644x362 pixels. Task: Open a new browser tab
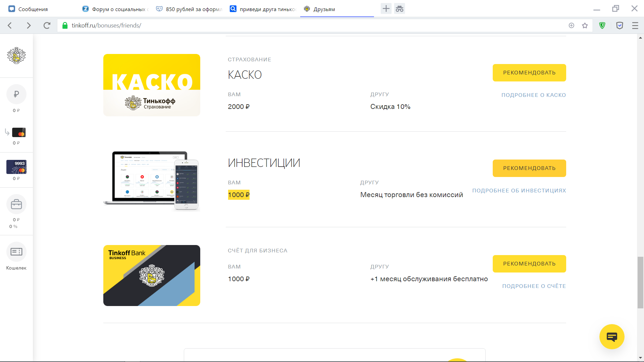pos(386,9)
